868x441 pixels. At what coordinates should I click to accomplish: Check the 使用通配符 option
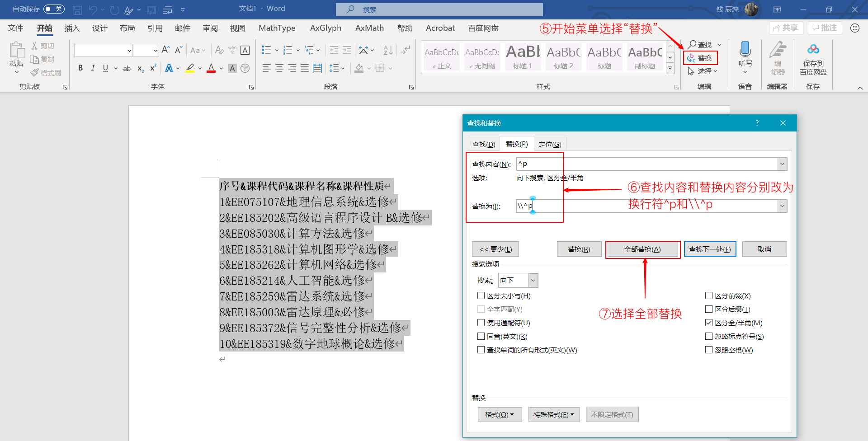click(481, 323)
